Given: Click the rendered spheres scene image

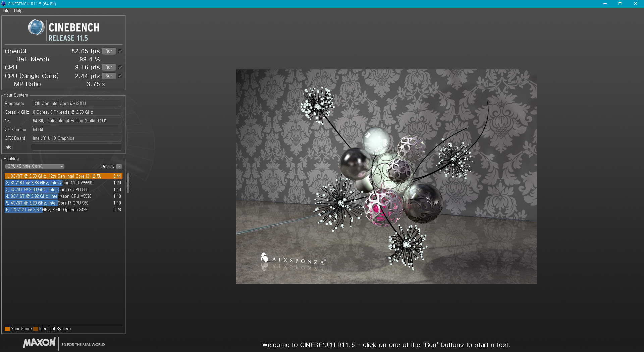Looking at the screenshot, I should coord(386,177).
